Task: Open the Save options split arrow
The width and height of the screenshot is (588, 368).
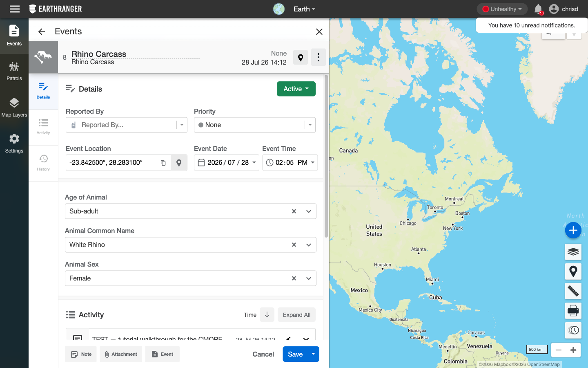Action: click(x=314, y=354)
